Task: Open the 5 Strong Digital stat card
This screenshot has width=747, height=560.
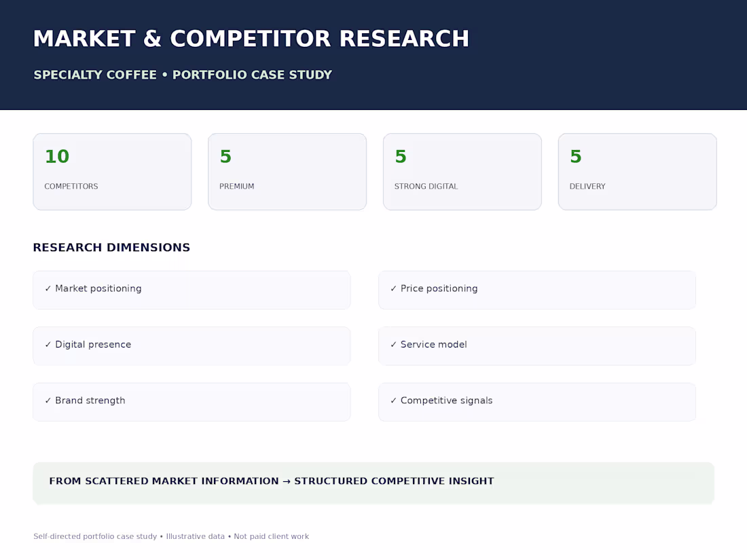Action: click(462, 172)
